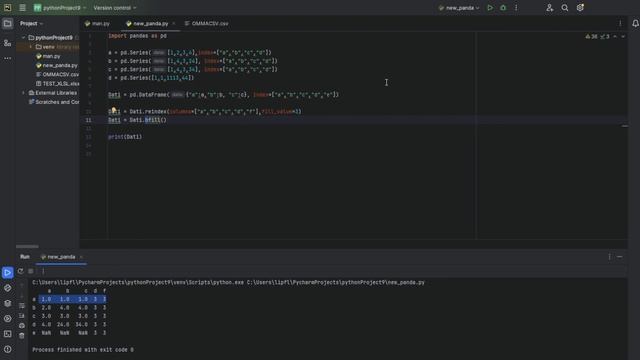This screenshot has height=360, width=640.
Task: Open more options in Run toolbar
Action: tap(43, 271)
